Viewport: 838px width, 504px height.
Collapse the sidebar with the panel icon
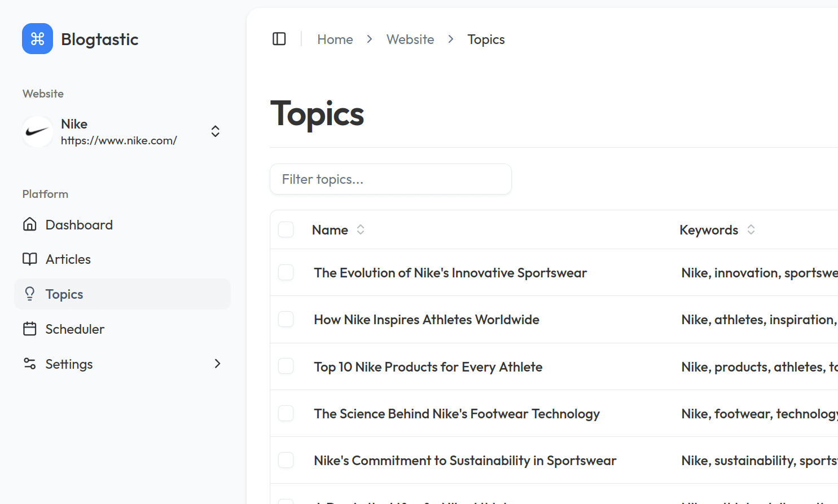[279, 38]
